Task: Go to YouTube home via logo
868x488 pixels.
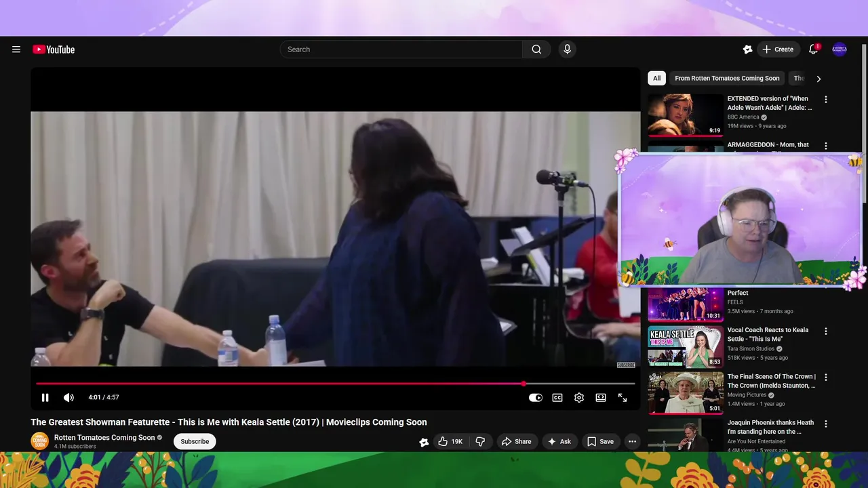Action: 54,49
